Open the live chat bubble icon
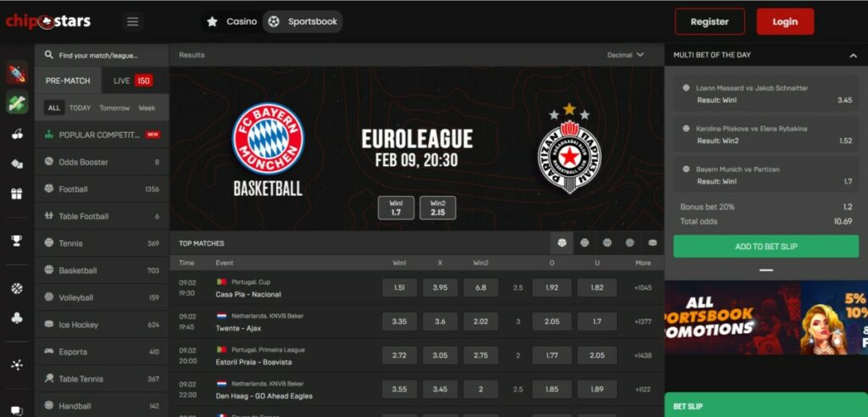 [17, 411]
